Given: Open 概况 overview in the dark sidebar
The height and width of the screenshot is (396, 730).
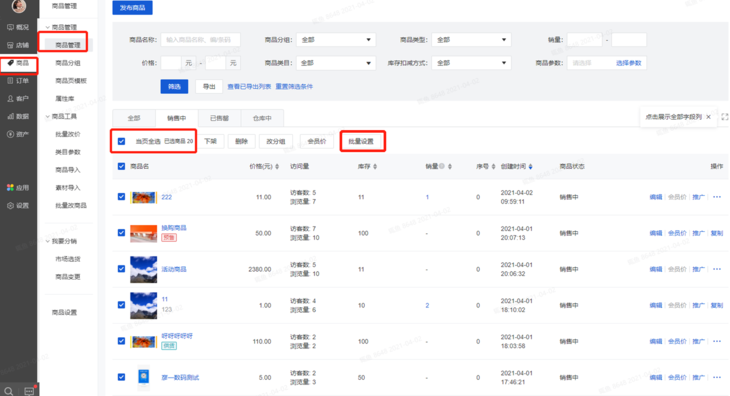Looking at the screenshot, I should pos(18,27).
